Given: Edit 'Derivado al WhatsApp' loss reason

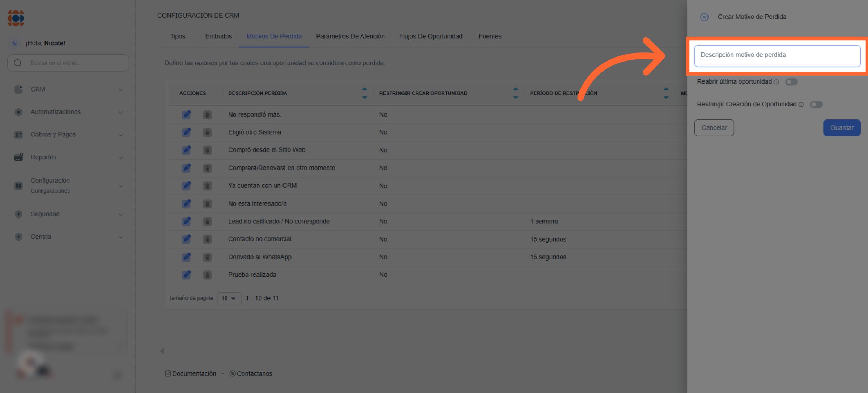Looking at the screenshot, I should pos(186,257).
